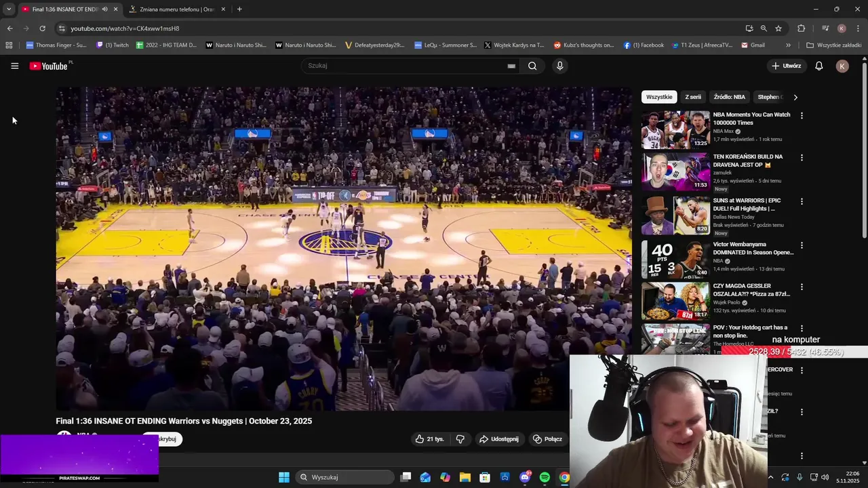The height and width of the screenshot is (488, 868).
Task: Open Chrome extensions puzzle icon
Action: 802,28
